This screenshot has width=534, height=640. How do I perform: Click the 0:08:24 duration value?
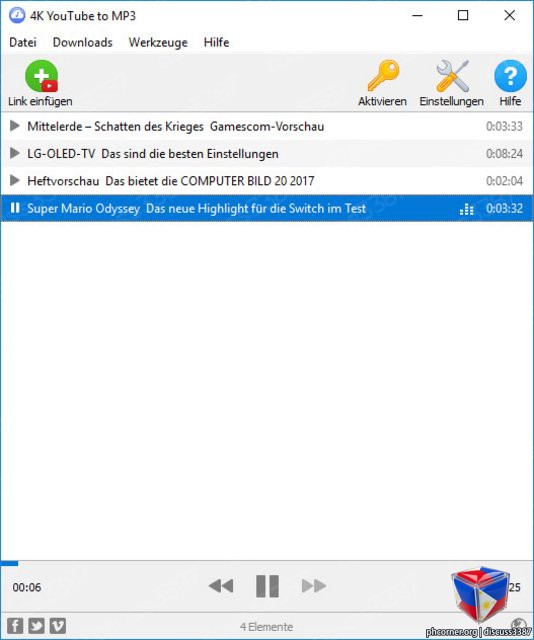coord(504,154)
